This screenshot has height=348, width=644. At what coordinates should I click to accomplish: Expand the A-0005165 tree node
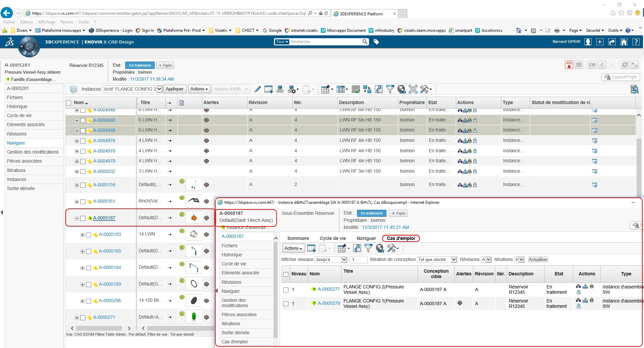pos(82,251)
